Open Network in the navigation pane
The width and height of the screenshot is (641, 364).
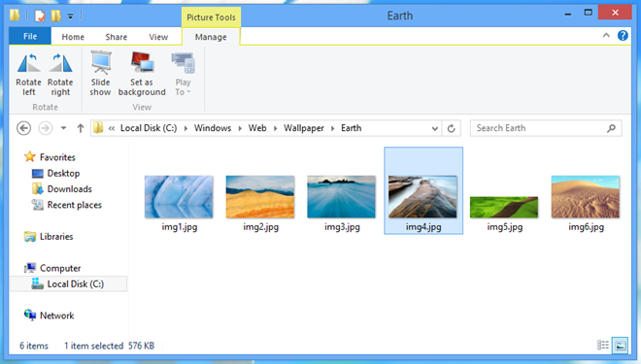tap(57, 315)
